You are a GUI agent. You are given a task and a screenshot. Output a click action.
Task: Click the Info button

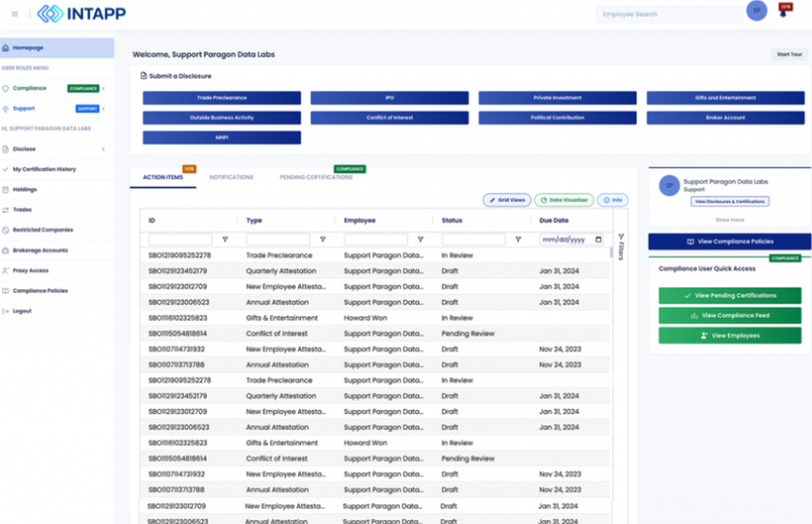[612, 200]
